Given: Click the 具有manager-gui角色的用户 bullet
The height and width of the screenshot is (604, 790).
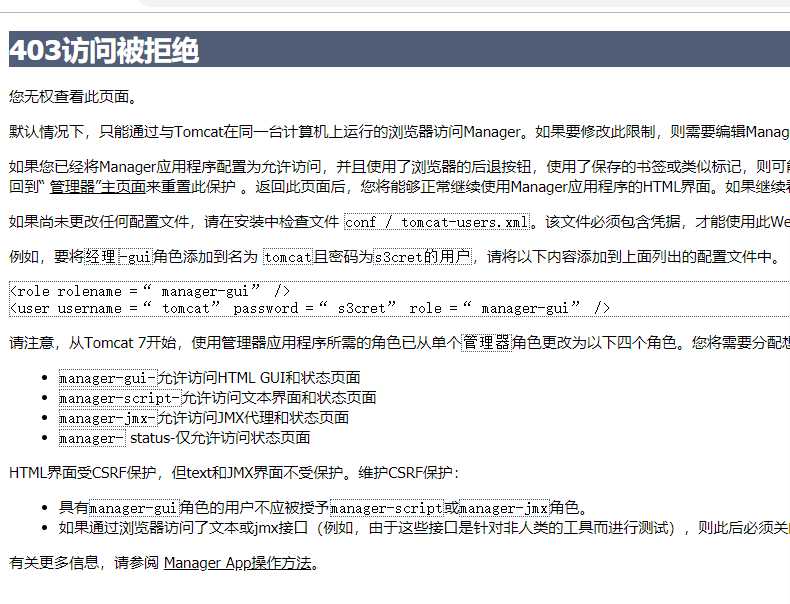Looking at the screenshot, I should pyautogui.click(x=323, y=507).
